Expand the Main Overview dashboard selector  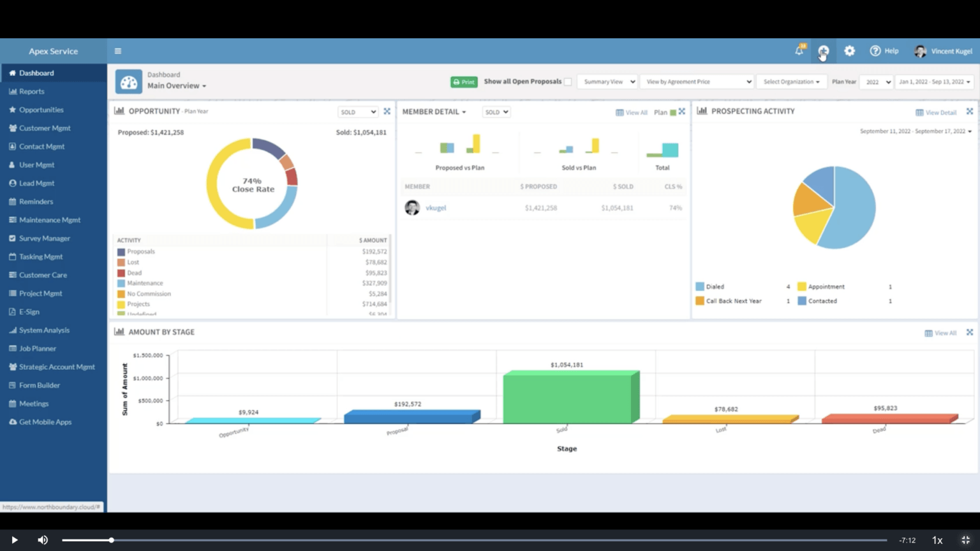point(177,85)
